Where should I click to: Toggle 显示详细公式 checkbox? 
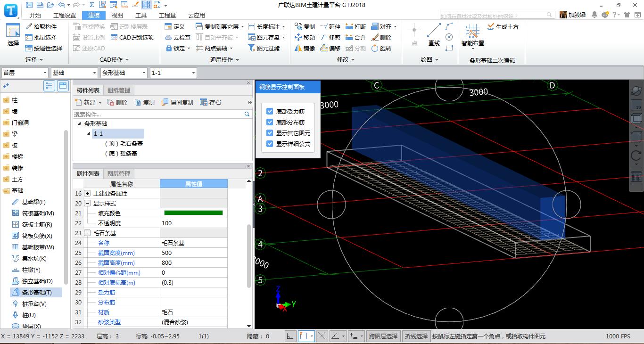[x=270, y=144]
